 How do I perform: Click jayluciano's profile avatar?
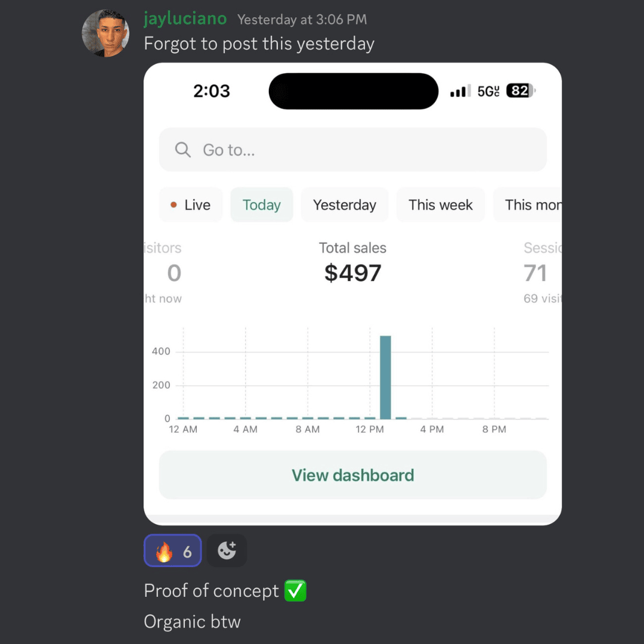click(106, 33)
